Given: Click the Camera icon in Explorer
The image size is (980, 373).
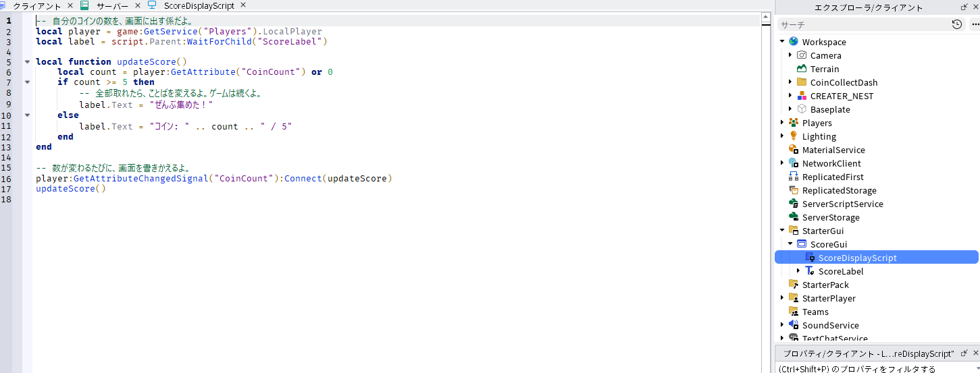Looking at the screenshot, I should pyautogui.click(x=802, y=55).
